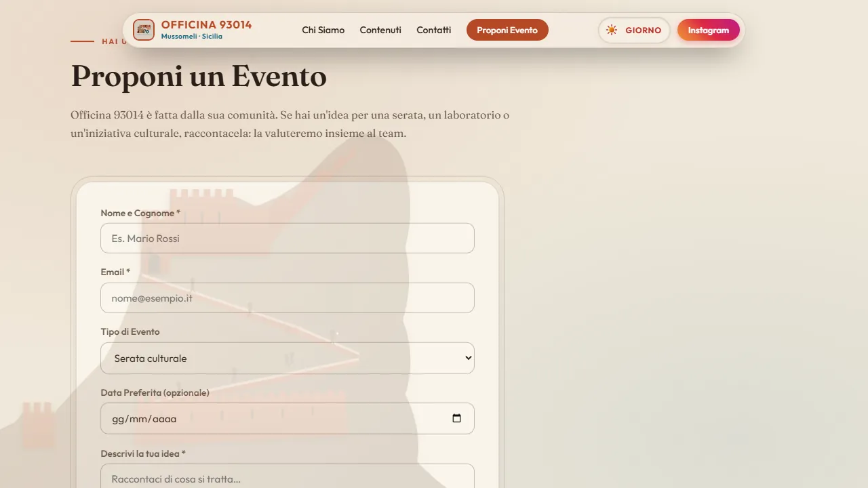Click the Data Preferita (opzionale) label
Screen dimensions: 868x488
[155, 393]
